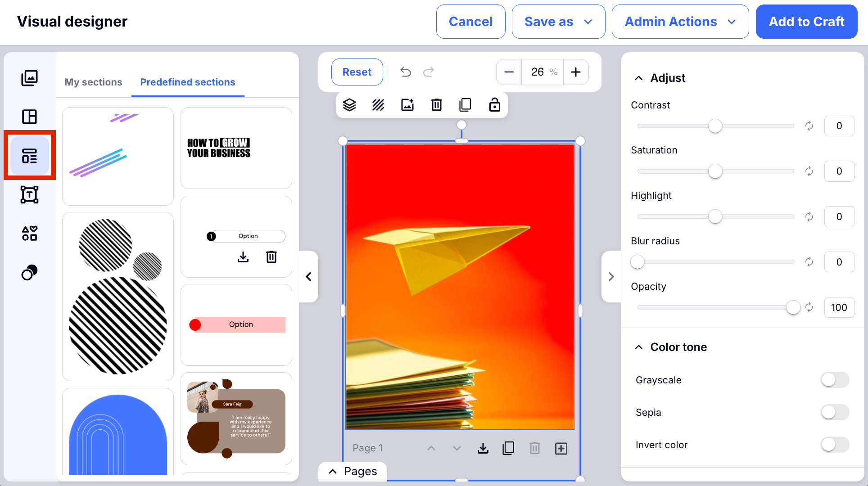Open the images gallery sidebar icon
Image resolution: width=868 pixels, height=486 pixels.
[x=30, y=78]
